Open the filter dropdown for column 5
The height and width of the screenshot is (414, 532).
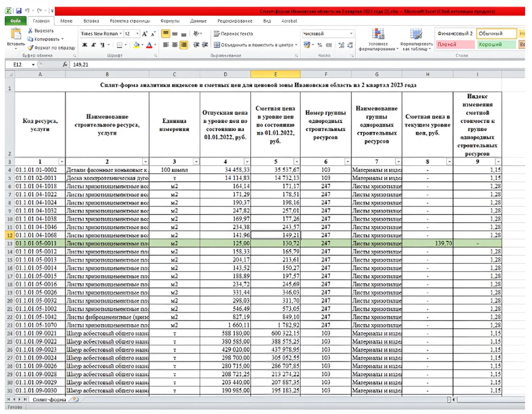coord(297,161)
